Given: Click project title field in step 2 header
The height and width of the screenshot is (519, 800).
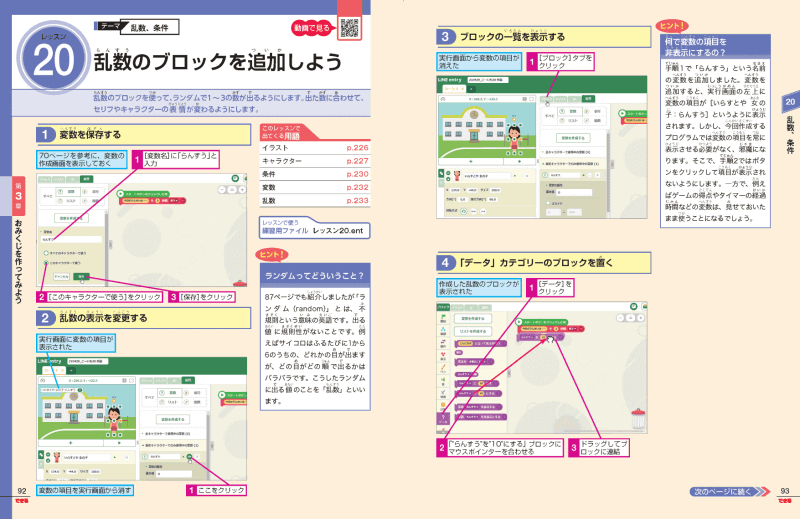Looking at the screenshot, I should 86,361.
